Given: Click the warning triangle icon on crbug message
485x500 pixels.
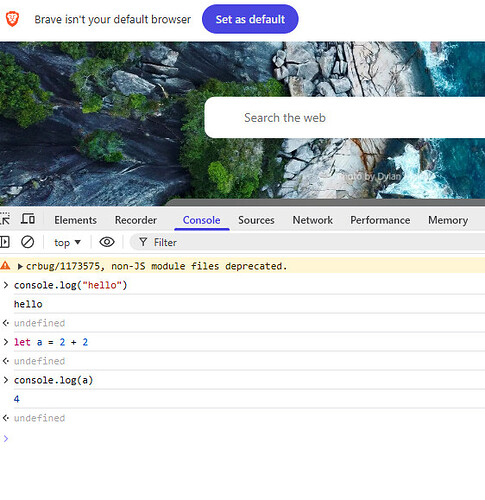Looking at the screenshot, I should pyautogui.click(x=5, y=266).
